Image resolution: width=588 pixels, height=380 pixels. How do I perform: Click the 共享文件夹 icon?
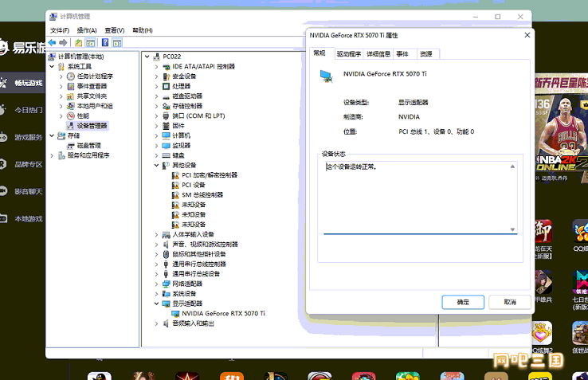[70, 96]
